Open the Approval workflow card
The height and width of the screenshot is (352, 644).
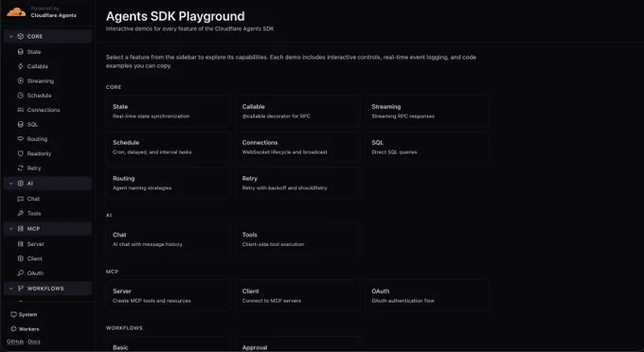[297, 344]
